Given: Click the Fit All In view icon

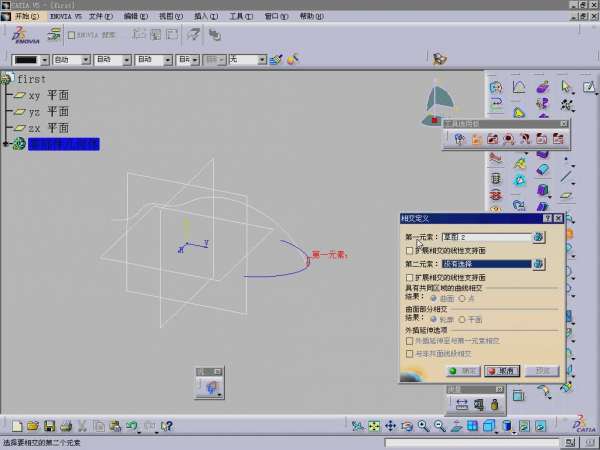Looking at the screenshot, I should click(x=375, y=427).
